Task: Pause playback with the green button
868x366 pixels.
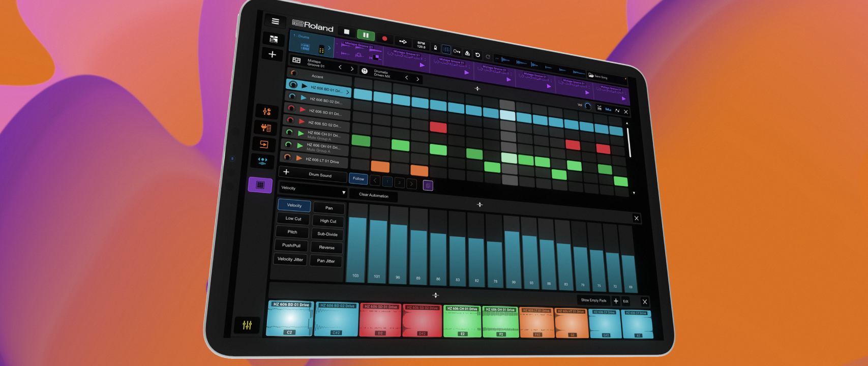Action: click(365, 35)
